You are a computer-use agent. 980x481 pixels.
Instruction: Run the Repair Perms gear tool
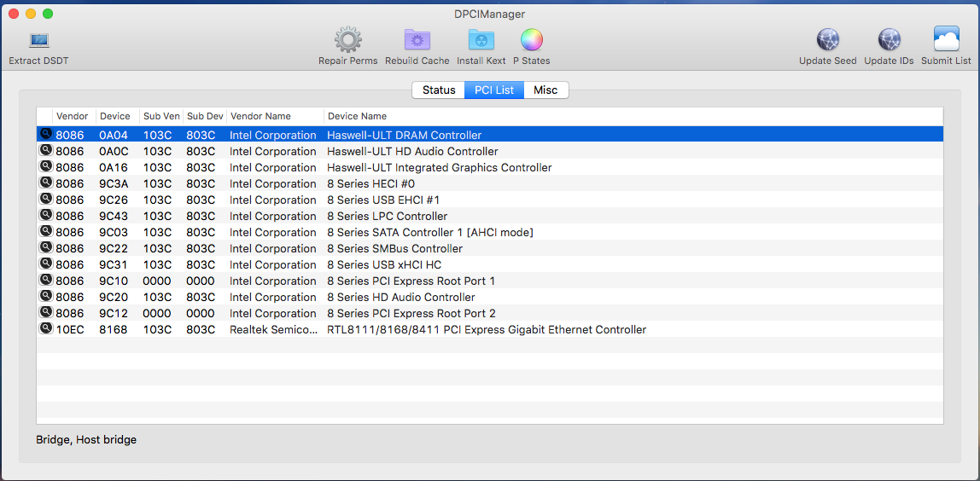tap(347, 41)
